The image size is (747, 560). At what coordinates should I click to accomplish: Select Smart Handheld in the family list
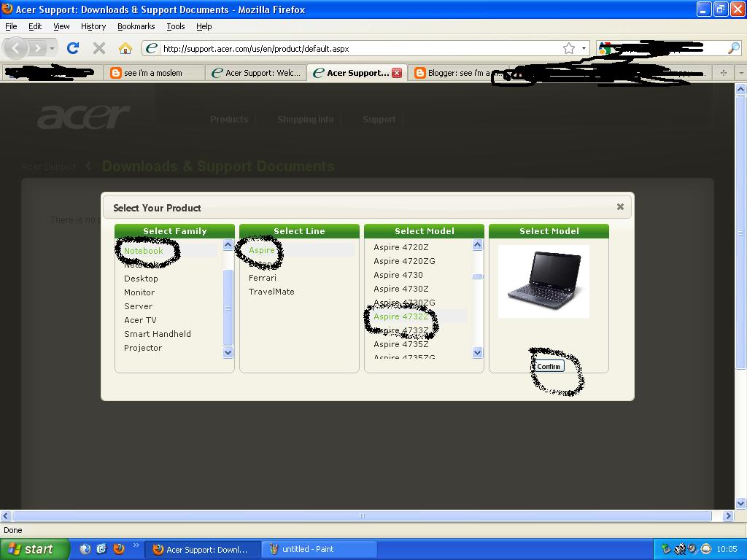tap(158, 334)
